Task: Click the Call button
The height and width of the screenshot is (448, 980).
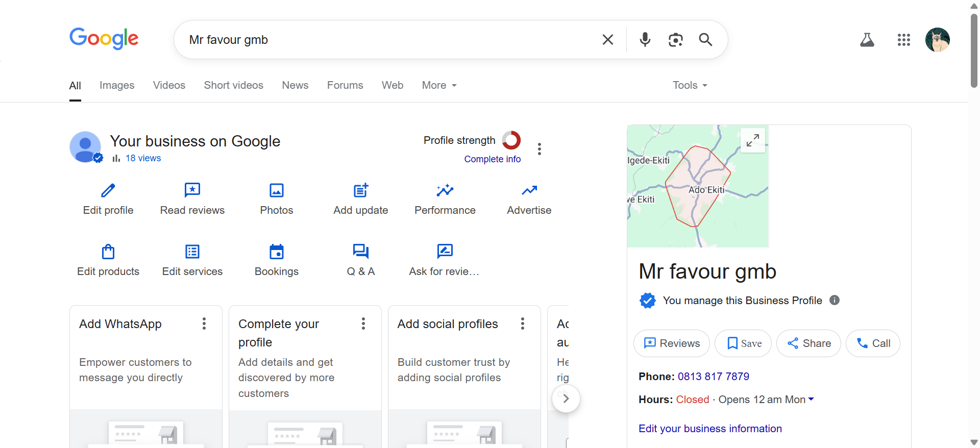Action: click(x=873, y=343)
